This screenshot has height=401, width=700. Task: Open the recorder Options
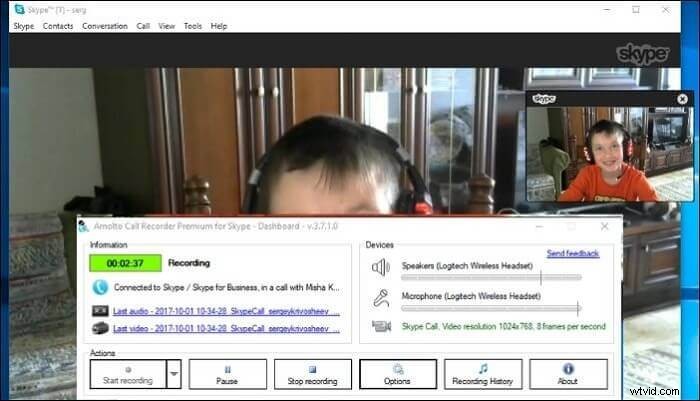398,374
